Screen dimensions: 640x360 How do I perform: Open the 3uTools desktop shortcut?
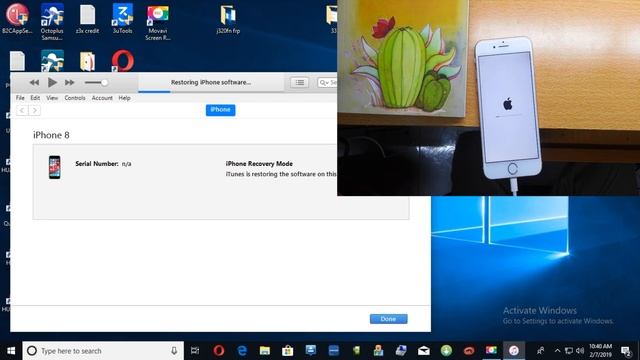122,18
